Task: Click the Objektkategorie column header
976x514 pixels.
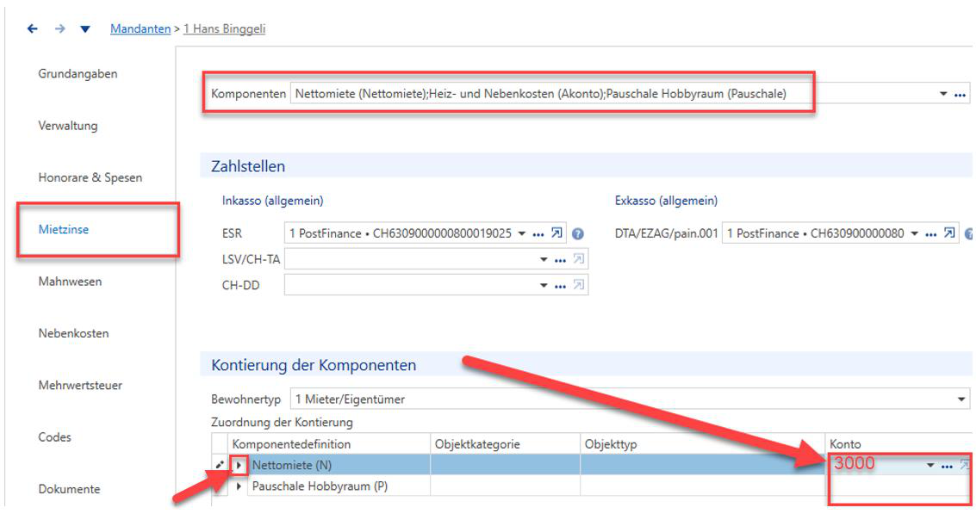Action: [x=505, y=444]
